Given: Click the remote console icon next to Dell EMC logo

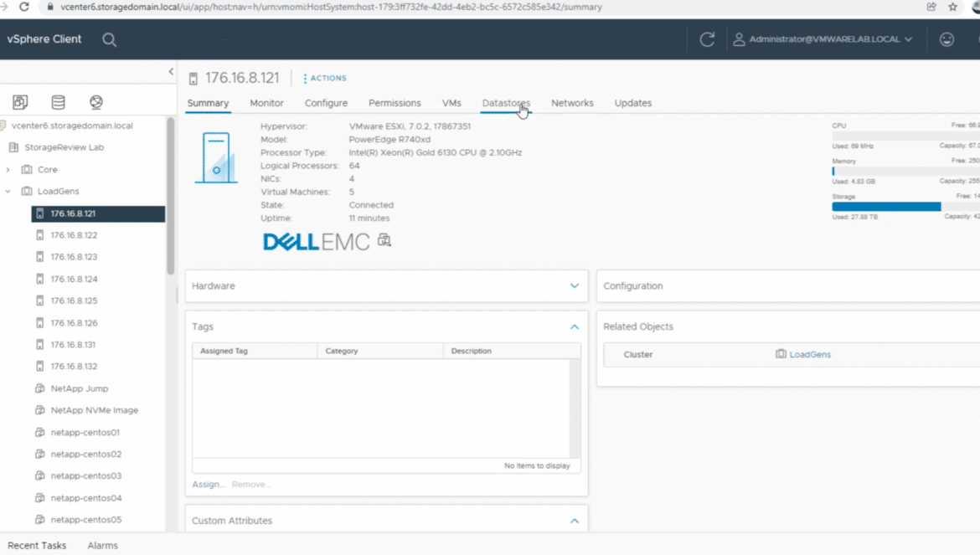Looking at the screenshot, I should click(x=384, y=240).
